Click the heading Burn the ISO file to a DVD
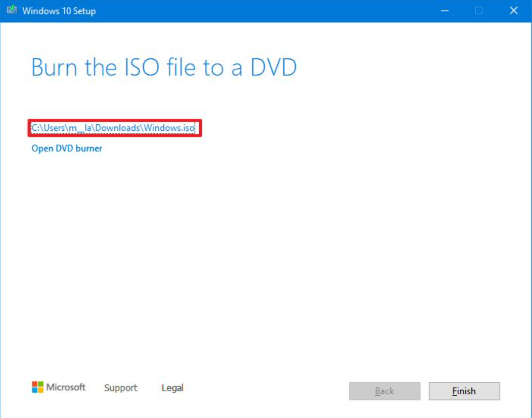 pyautogui.click(x=164, y=67)
